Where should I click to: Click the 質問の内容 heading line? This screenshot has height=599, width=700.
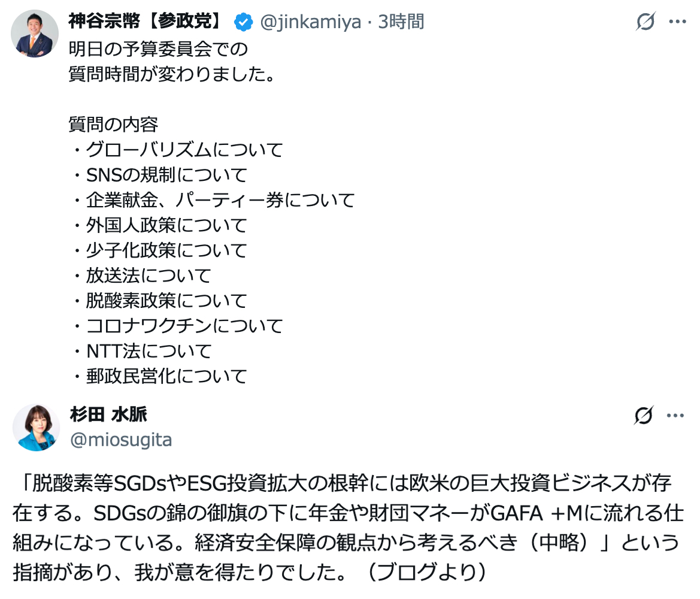(x=114, y=125)
